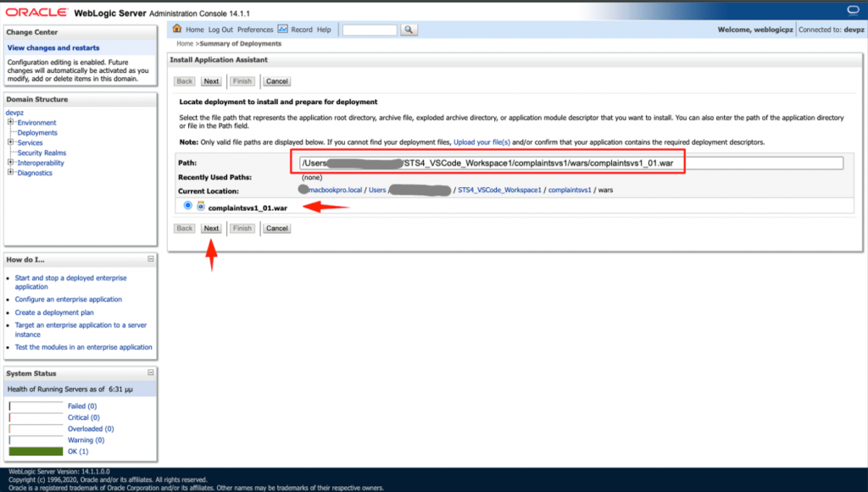Click the Home house icon in the toolbar
868x492 pixels.
coord(177,29)
